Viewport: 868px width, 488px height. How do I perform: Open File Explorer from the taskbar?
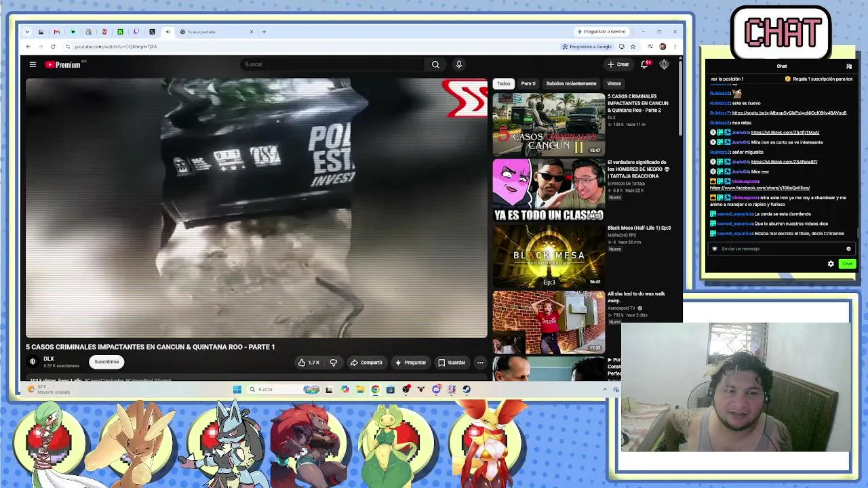click(360, 390)
